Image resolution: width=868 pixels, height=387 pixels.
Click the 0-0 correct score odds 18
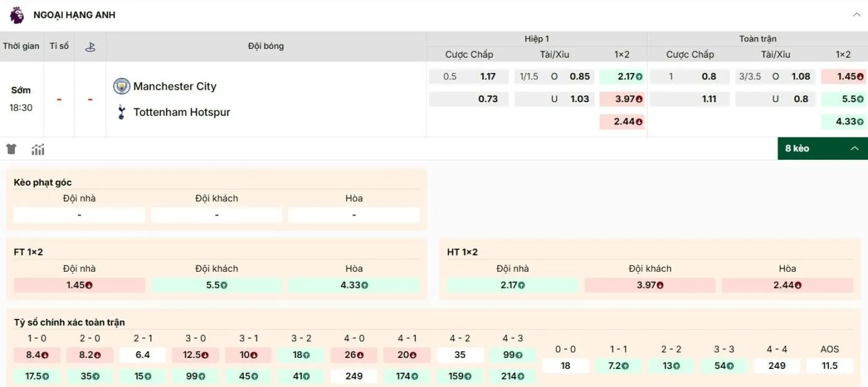(x=565, y=365)
